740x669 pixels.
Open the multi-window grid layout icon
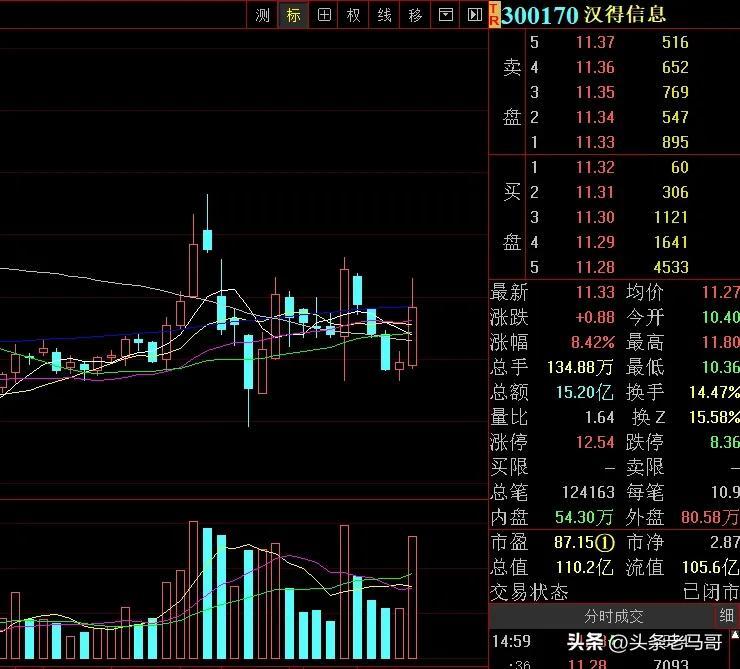pos(324,15)
